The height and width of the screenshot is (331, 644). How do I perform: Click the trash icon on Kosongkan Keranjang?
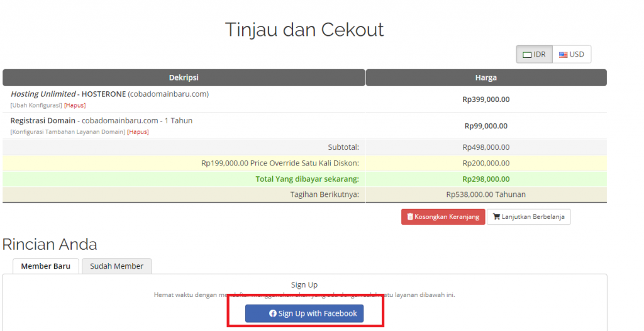tap(410, 216)
